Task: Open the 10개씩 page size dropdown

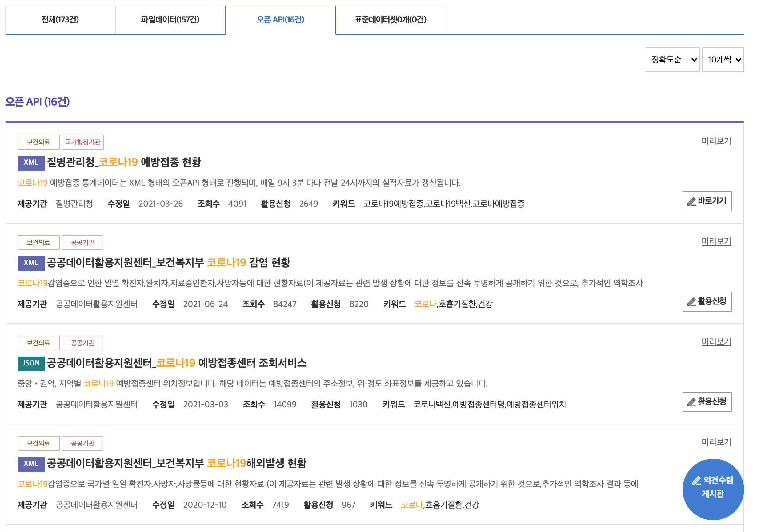Action: [x=723, y=60]
